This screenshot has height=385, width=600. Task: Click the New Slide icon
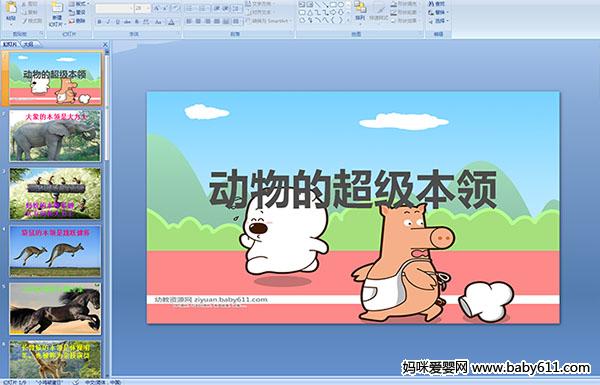click(57, 13)
